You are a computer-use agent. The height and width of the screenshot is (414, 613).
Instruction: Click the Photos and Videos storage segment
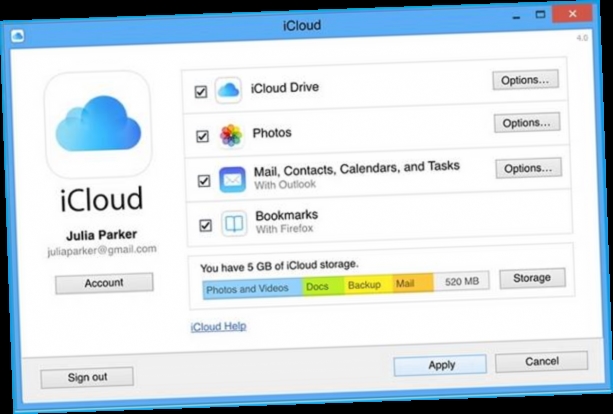(x=253, y=289)
